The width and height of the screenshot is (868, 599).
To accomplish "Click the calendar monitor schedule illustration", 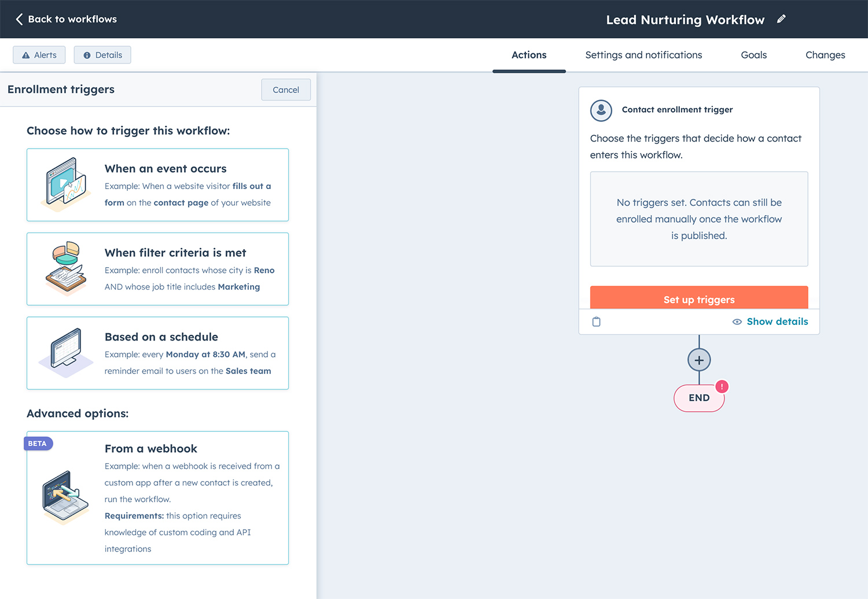I will click(66, 352).
